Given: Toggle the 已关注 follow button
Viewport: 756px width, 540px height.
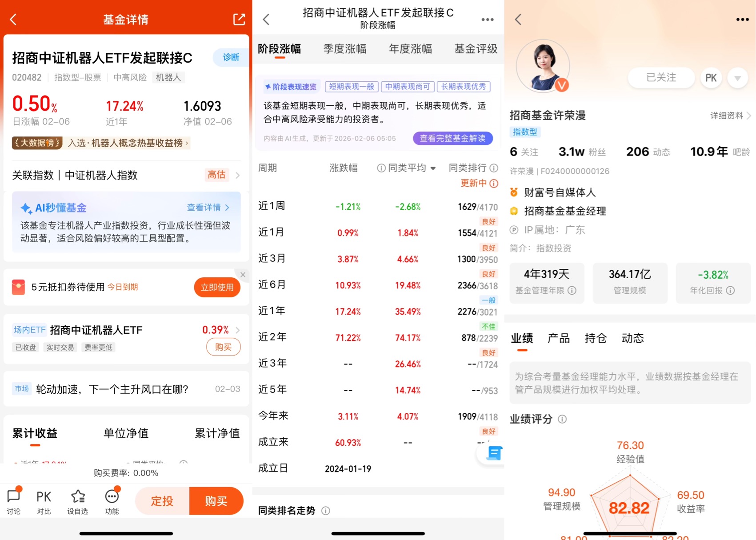Looking at the screenshot, I should coord(661,78).
